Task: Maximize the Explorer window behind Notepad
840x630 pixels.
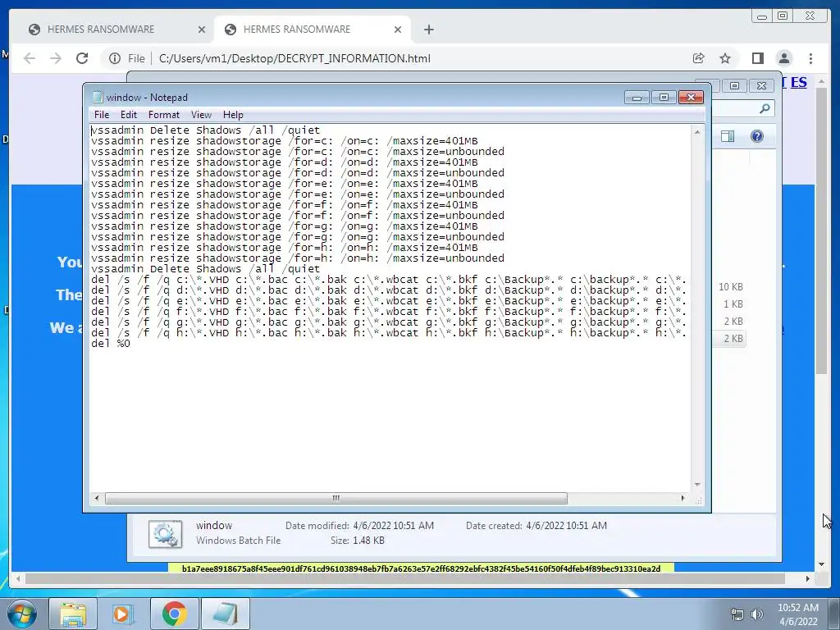Action: point(734,85)
